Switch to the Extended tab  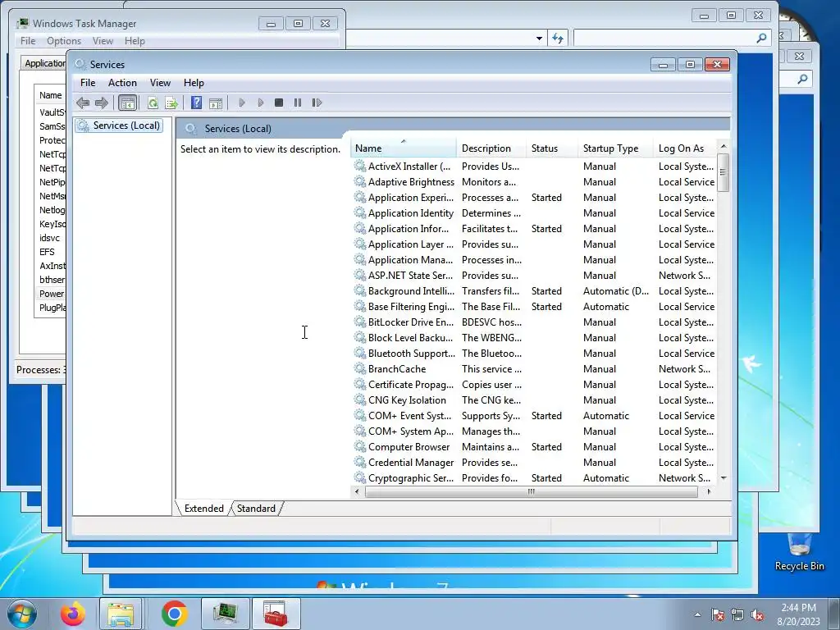click(204, 509)
